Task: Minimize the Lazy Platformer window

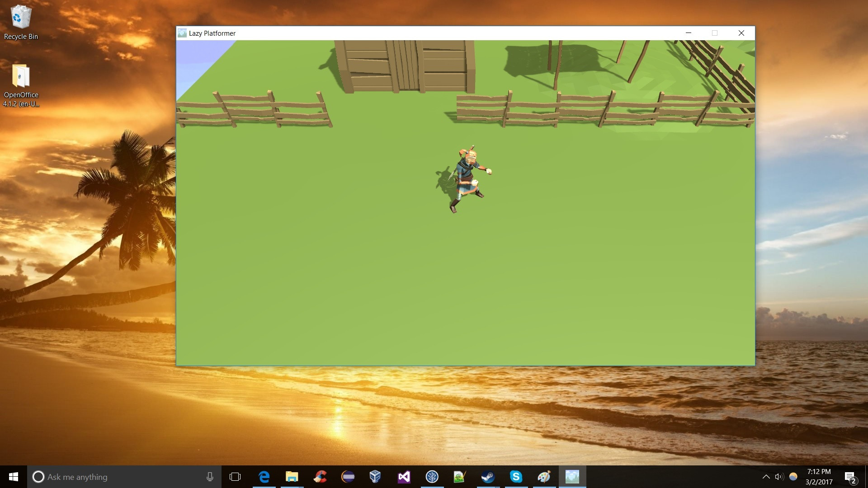Action: (689, 33)
